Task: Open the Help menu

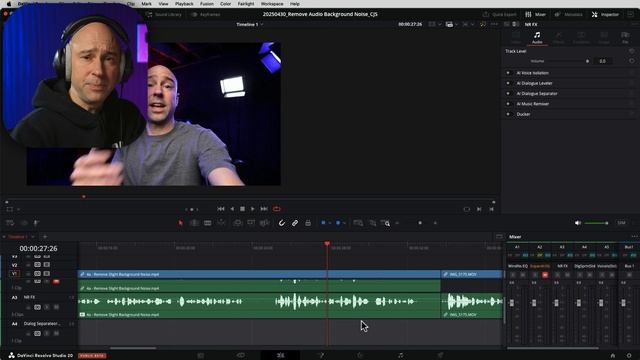Action: coord(295,4)
